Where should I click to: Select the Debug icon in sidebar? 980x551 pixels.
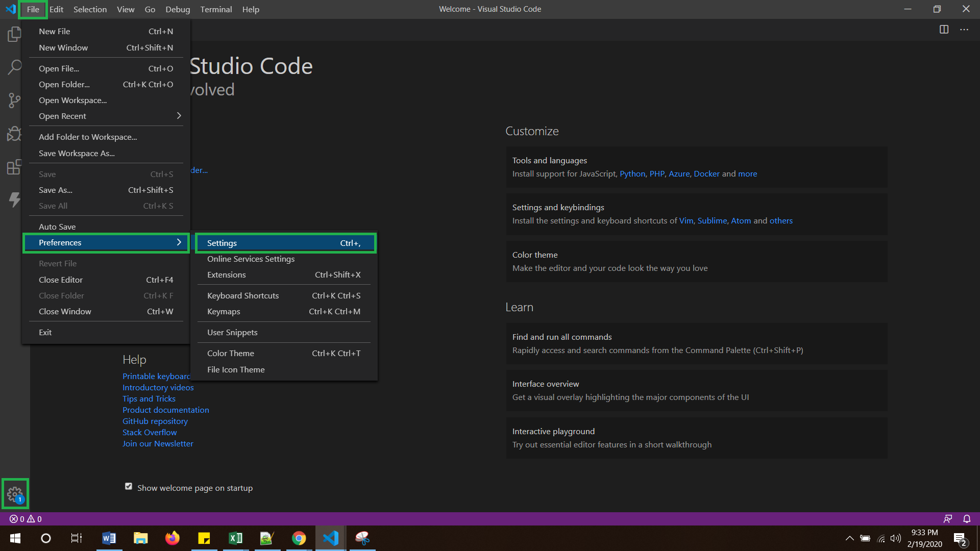14,134
